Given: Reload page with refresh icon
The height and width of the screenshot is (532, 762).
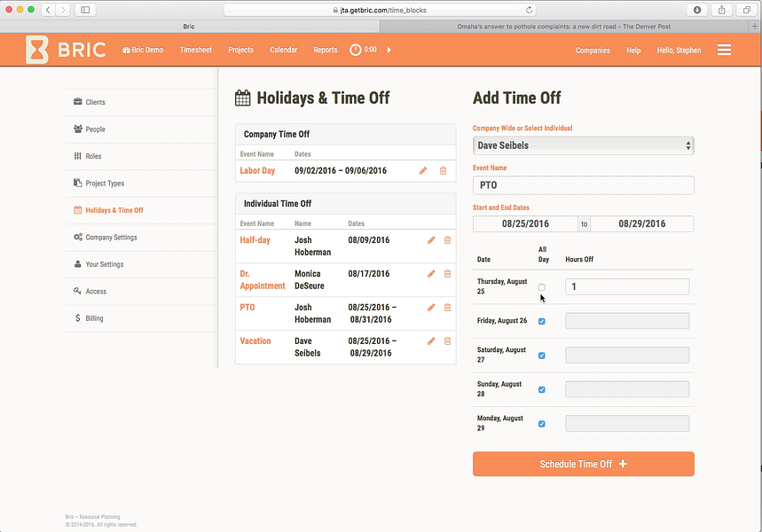Looking at the screenshot, I should point(530,10).
